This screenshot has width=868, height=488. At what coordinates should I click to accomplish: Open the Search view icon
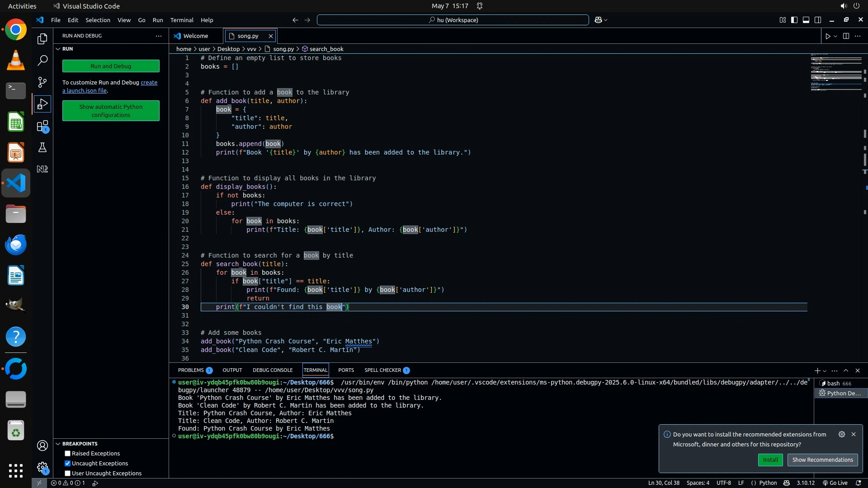[42, 61]
